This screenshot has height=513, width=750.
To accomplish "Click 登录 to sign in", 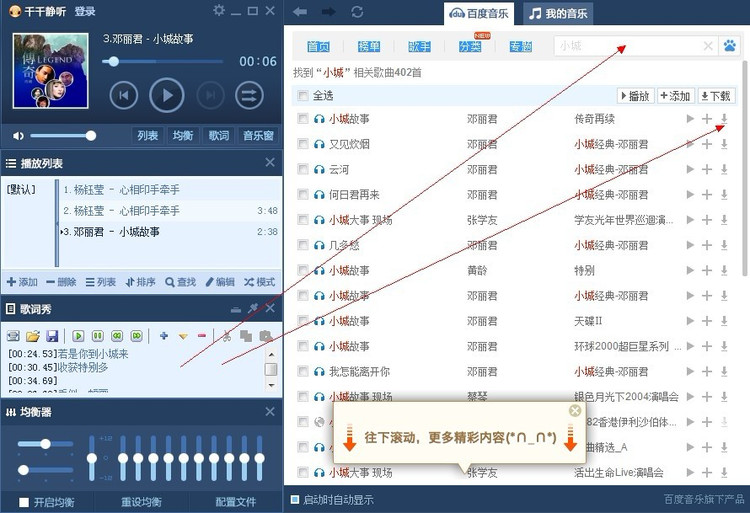I will [x=85, y=11].
